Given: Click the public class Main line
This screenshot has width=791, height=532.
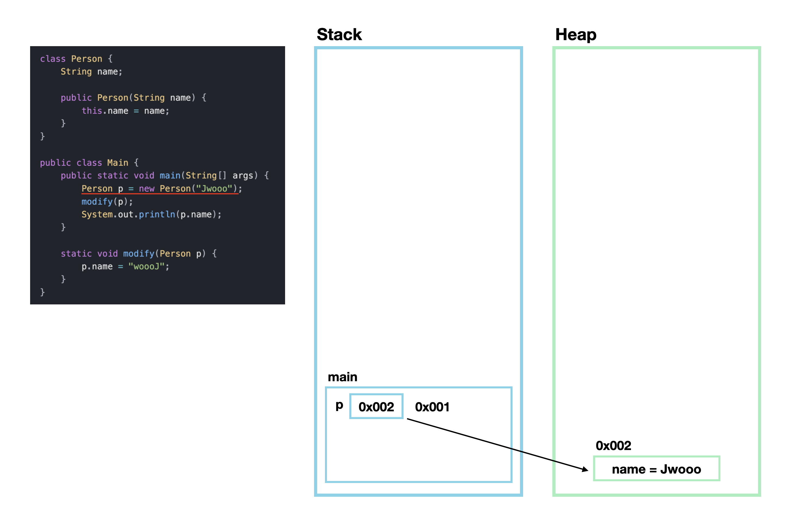Looking at the screenshot, I should click(x=89, y=163).
